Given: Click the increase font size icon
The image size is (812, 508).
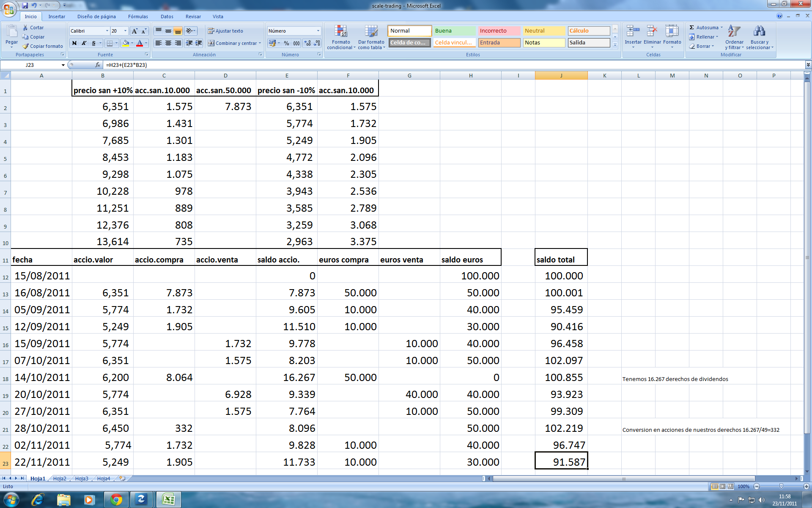Looking at the screenshot, I should coord(134,31).
